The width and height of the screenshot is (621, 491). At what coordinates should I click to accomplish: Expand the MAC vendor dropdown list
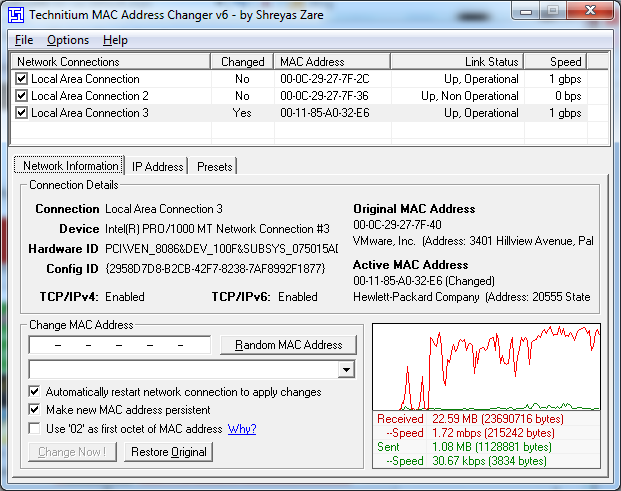point(347,370)
